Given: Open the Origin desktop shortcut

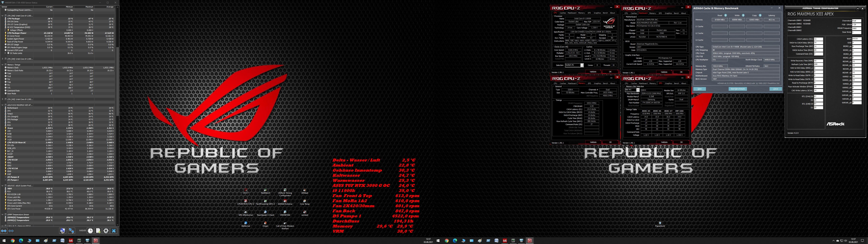Looking at the screenshot, I should [x=265, y=225].
